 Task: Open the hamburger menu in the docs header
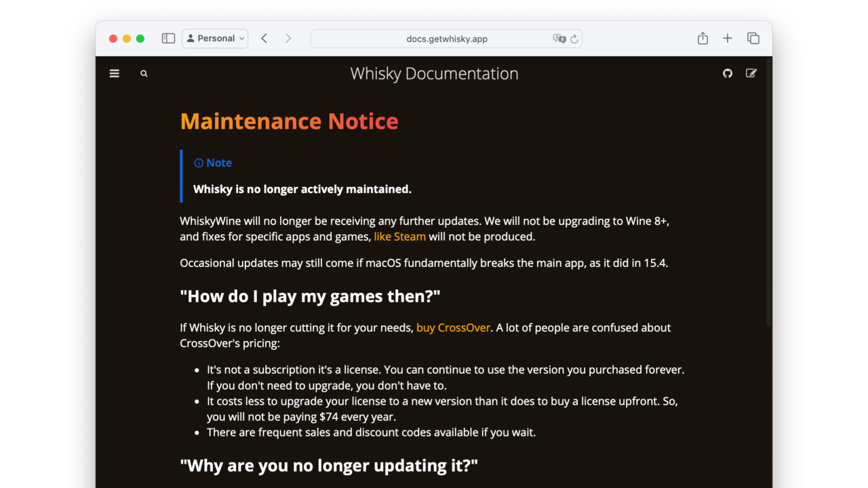point(114,74)
